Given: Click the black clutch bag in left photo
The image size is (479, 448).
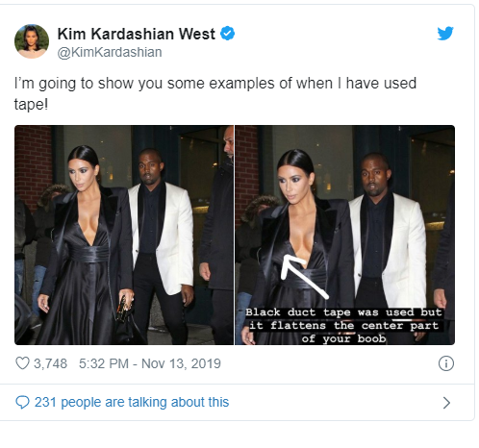Looking at the screenshot, I should click(x=123, y=310).
